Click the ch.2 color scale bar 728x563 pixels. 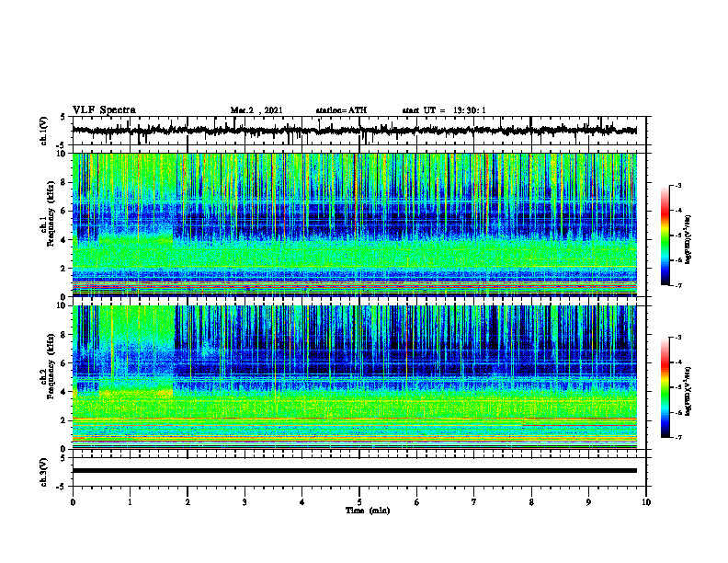pos(665,387)
